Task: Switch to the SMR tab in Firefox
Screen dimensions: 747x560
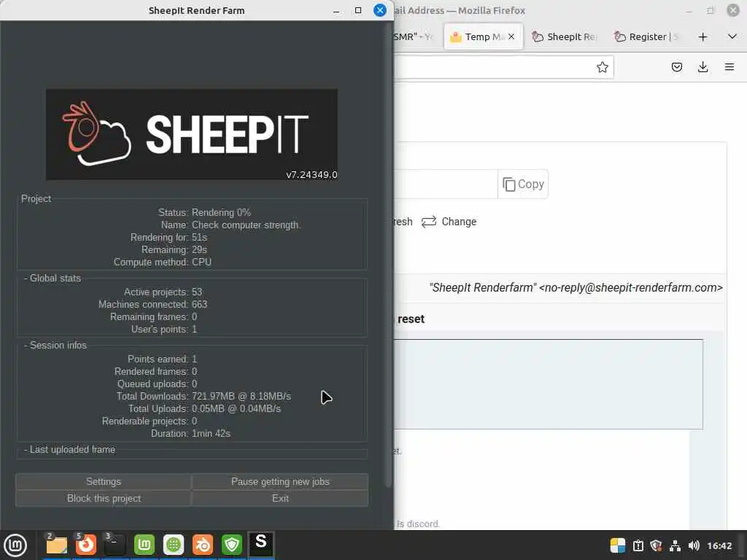Action: 414,36
